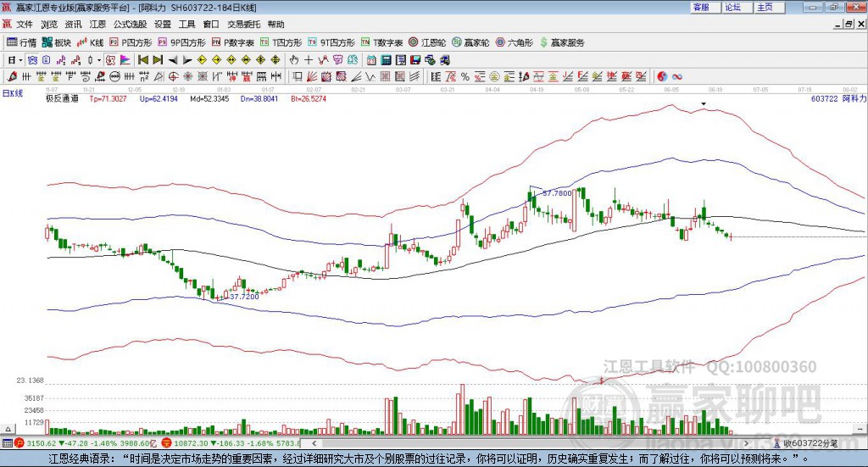This screenshot has height=467, width=868.
Task: Open 赢家服务 with dollar icon
Action: click(x=561, y=42)
